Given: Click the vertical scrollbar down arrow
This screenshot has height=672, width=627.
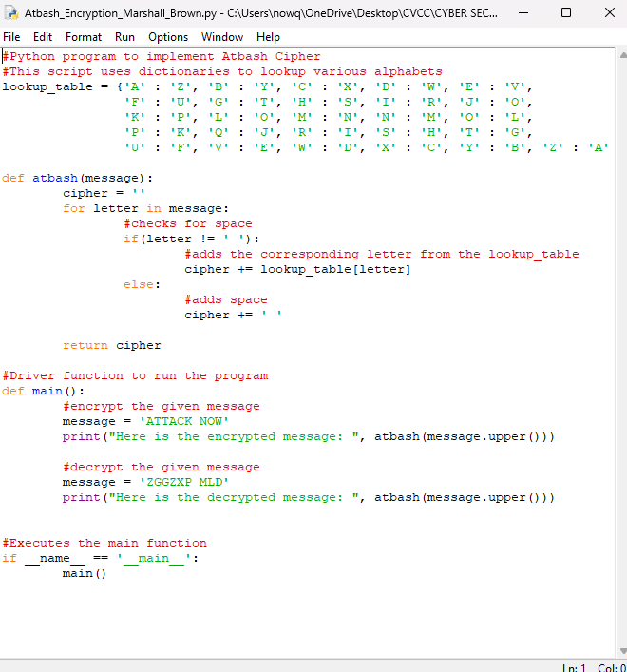Looking at the screenshot, I should point(622,651).
